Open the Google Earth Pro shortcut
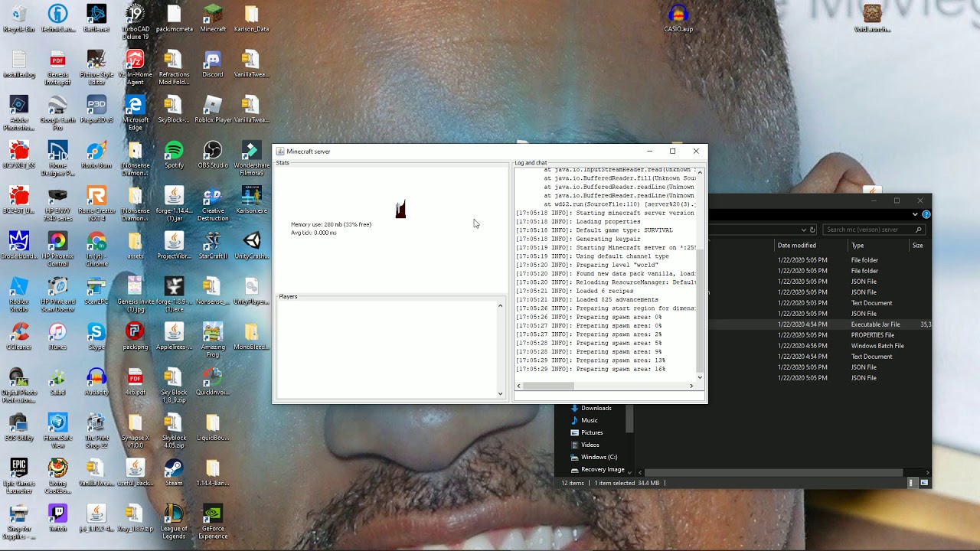Viewport: 980px width, 551px height. pos(57,113)
